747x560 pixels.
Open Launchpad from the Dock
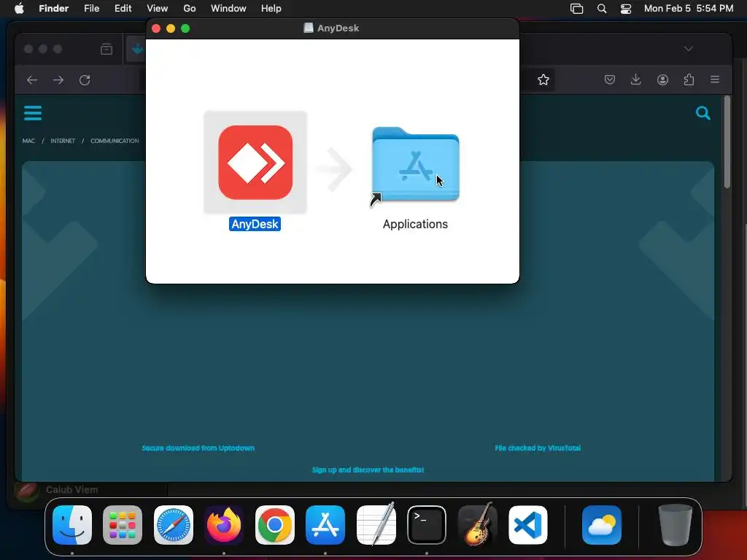(x=123, y=525)
